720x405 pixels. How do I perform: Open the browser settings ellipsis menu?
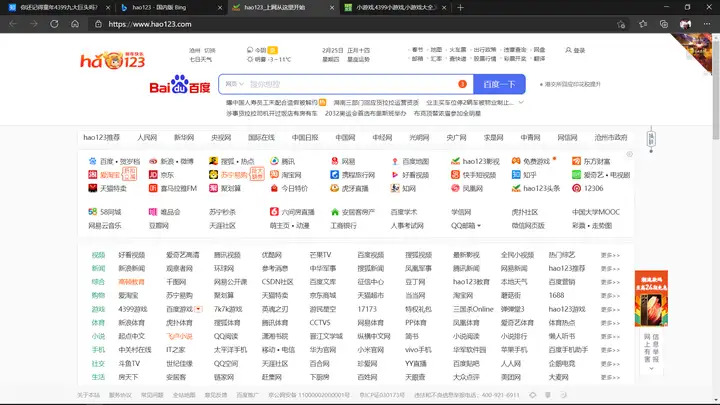point(707,24)
